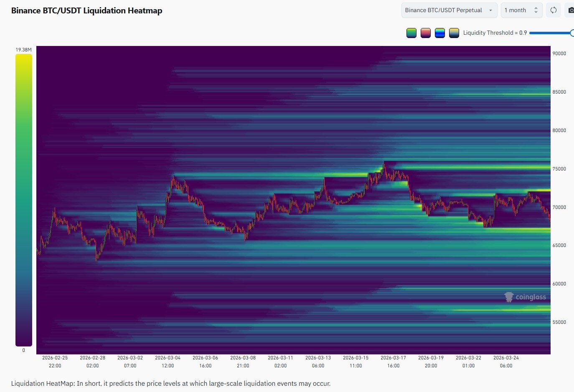Click the 90000 price axis label
The width and height of the screenshot is (574, 392).
pyautogui.click(x=559, y=53)
